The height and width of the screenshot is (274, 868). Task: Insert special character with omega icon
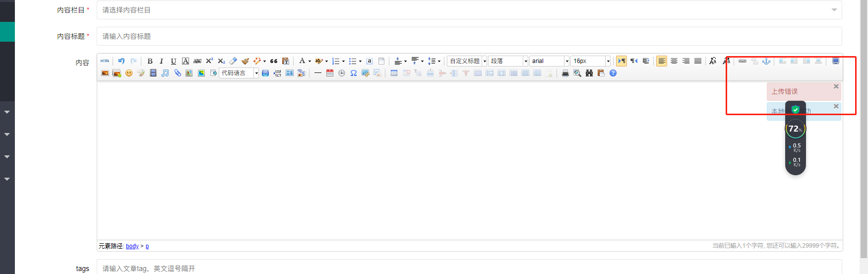click(354, 73)
